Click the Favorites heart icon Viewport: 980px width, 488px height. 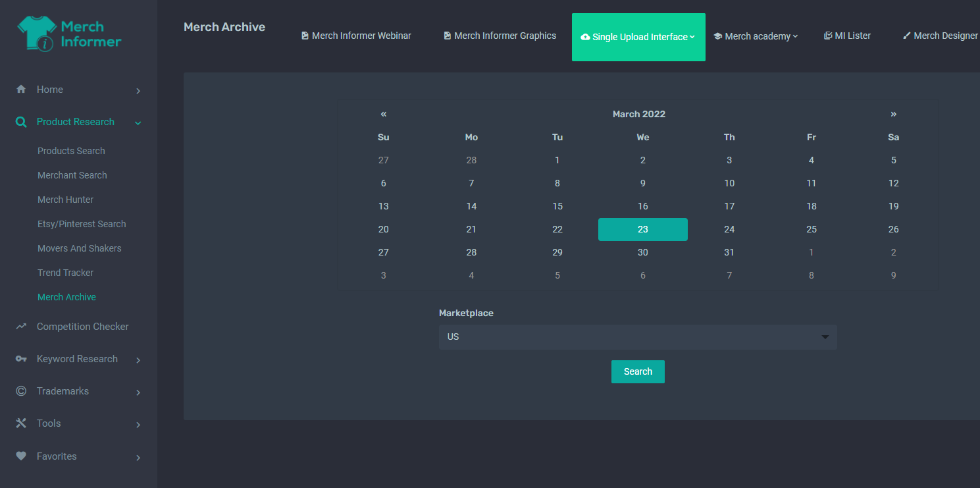21,456
